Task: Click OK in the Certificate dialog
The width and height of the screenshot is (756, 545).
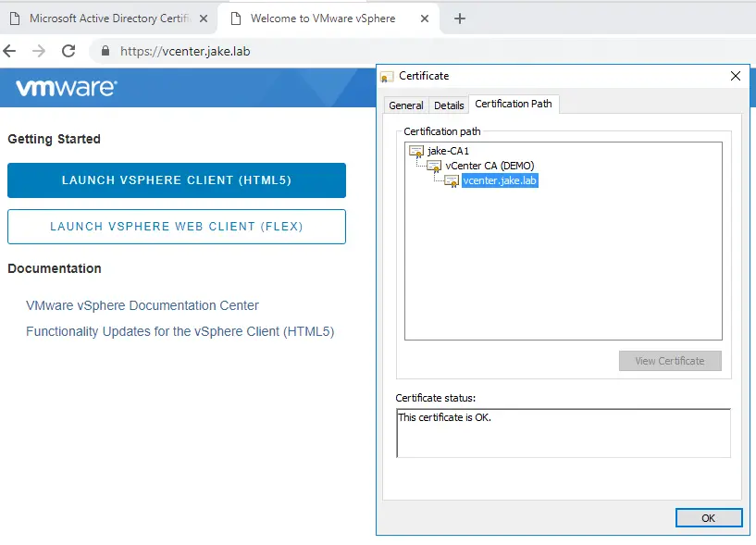Action: tap(708, 518)
